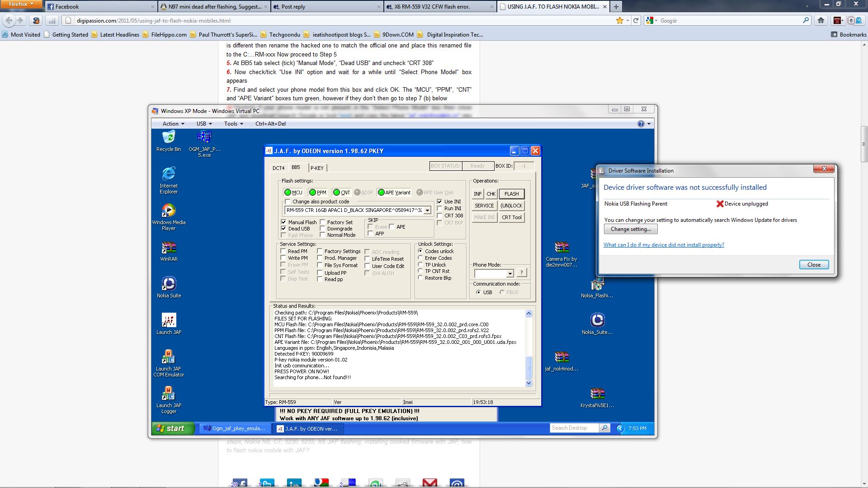
Task: Open the jaf_nok4mod... archive icon
Action: (x=561, y=361)
